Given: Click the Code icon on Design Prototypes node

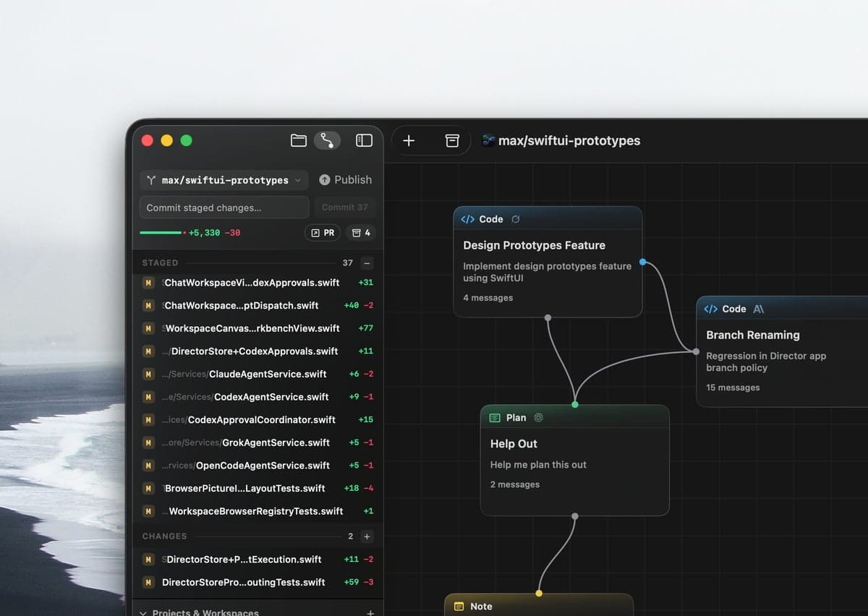Looking at the screenshot, I should [x=468, y=219].
